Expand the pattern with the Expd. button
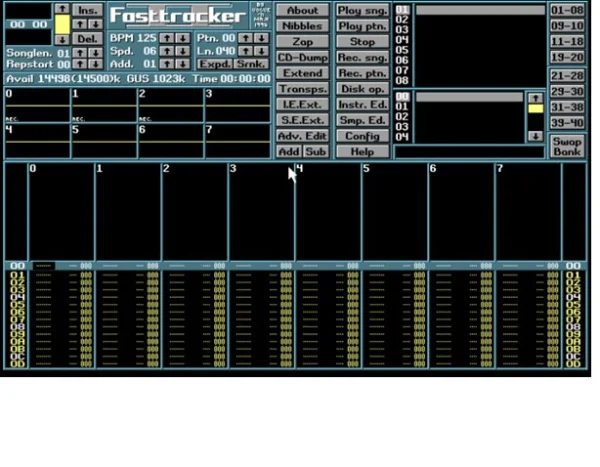600x467 pixels. [215, 64]
